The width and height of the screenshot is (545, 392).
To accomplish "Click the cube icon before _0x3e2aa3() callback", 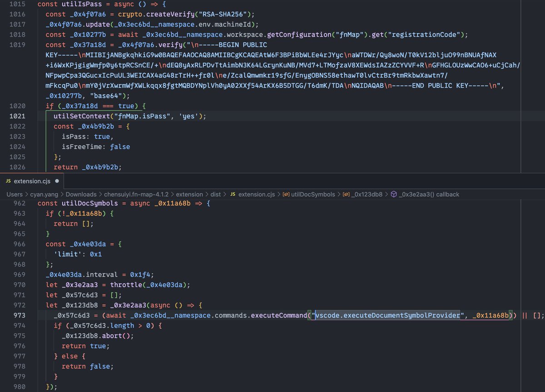I will pyautogui.click(x=394, y=194).
